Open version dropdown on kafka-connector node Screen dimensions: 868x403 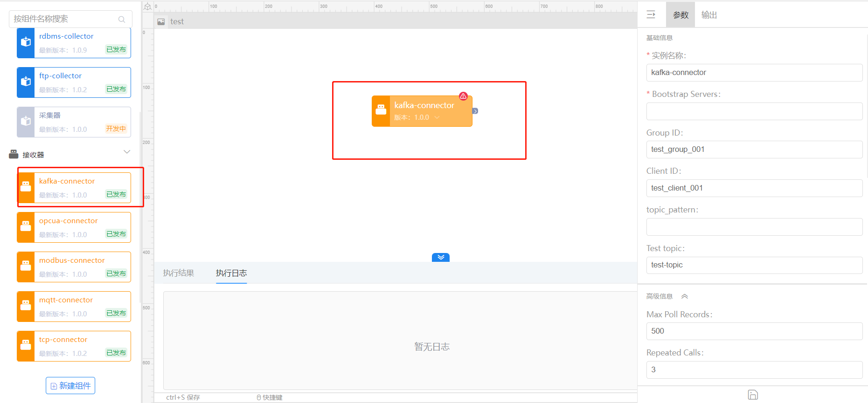pos(437,117)
